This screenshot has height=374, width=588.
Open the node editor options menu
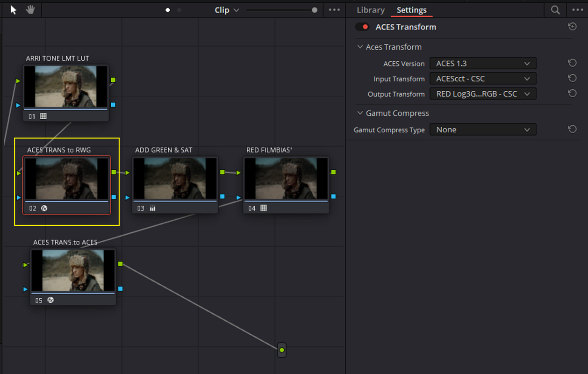pyautogui.click(x=334, y=10)
